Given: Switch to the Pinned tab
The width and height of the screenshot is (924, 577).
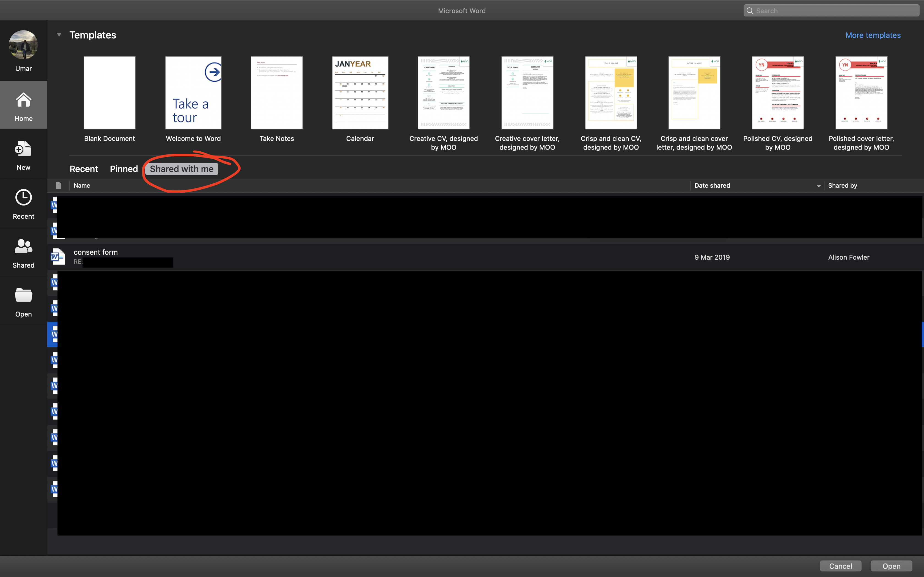Looking at the screenshot, I should pos(124,169).
